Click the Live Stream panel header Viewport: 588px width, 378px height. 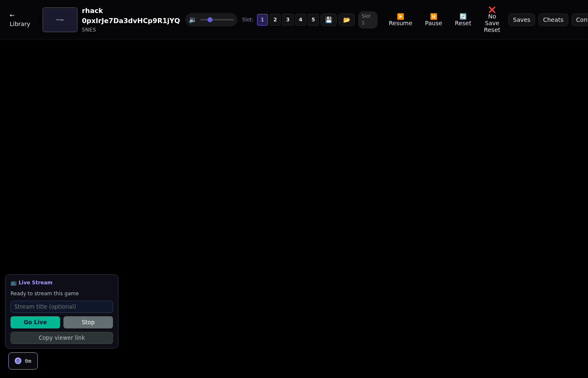click(31, 283)
